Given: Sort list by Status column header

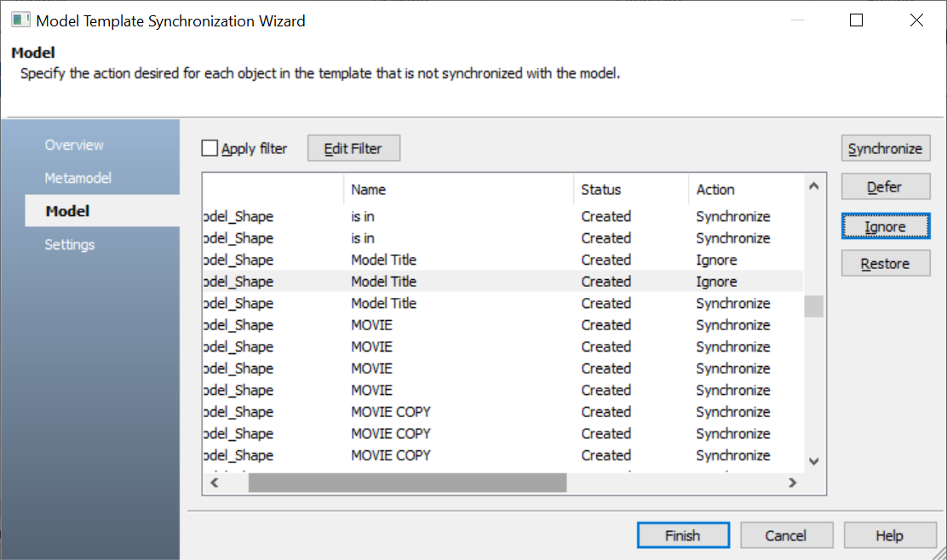Looking at the screenshot, I should coord(630,190).
